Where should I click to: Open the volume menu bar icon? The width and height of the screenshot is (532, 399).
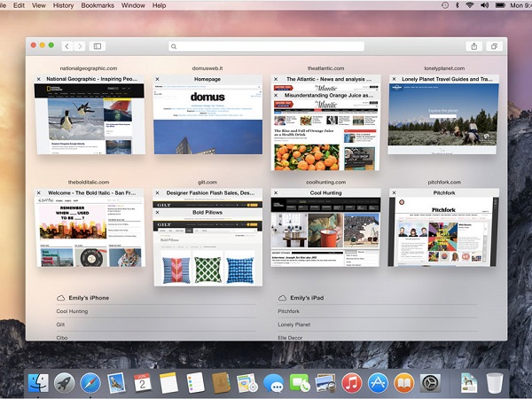tap(484, 5)
